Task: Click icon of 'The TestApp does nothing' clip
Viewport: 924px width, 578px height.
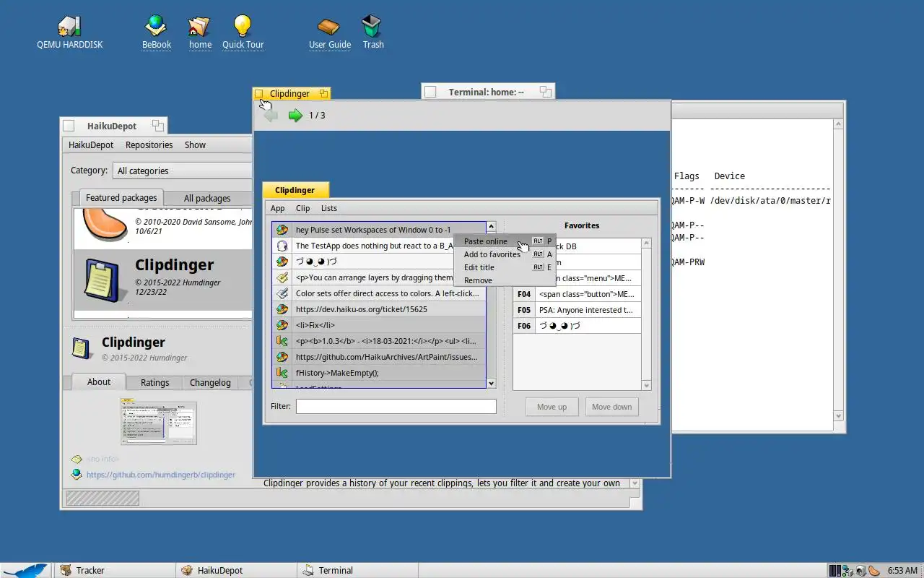Action: [282, 246]
